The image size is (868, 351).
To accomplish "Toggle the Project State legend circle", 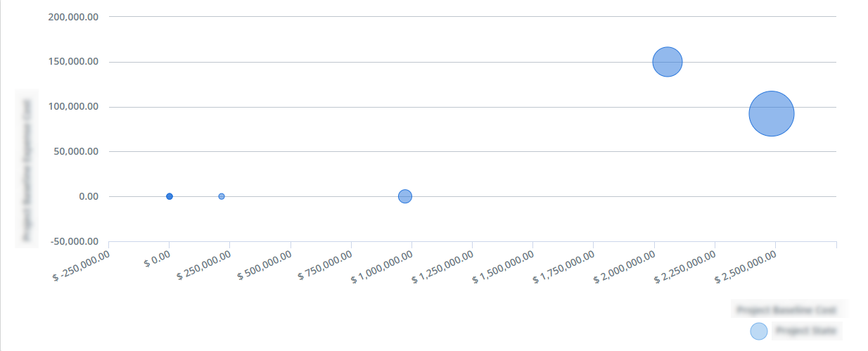I will pos(759,331).
